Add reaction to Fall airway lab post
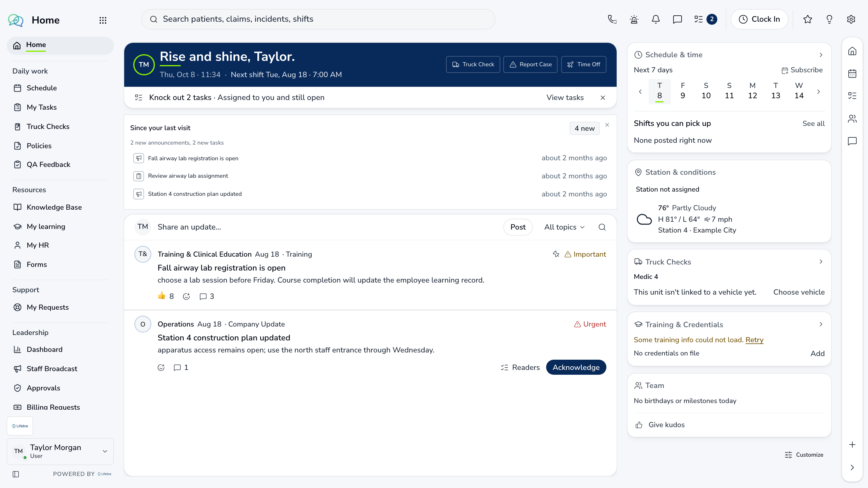Viewport: 868px width, 488px height. click(x=186, y=296)
